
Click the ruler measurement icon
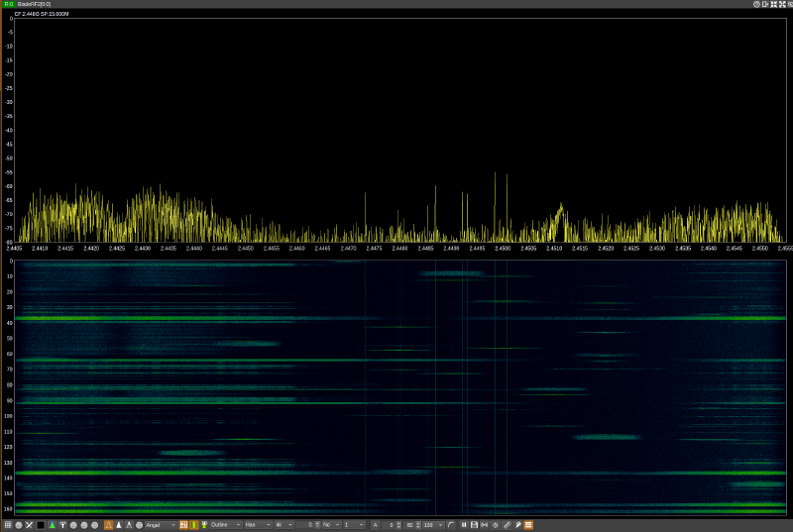click(x=507, y=524)
